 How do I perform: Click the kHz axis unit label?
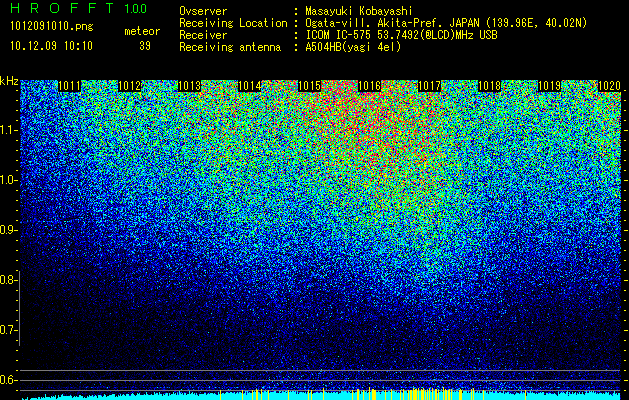9,81
